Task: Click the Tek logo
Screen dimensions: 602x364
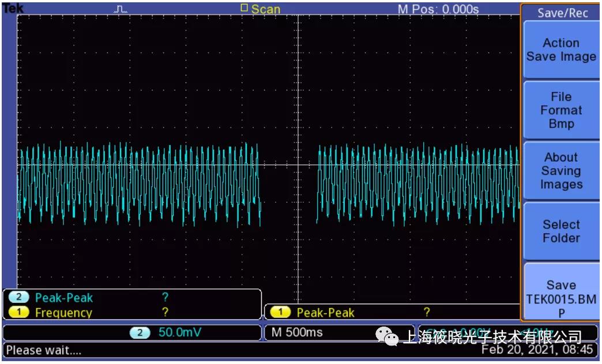Action: (13, 8)
